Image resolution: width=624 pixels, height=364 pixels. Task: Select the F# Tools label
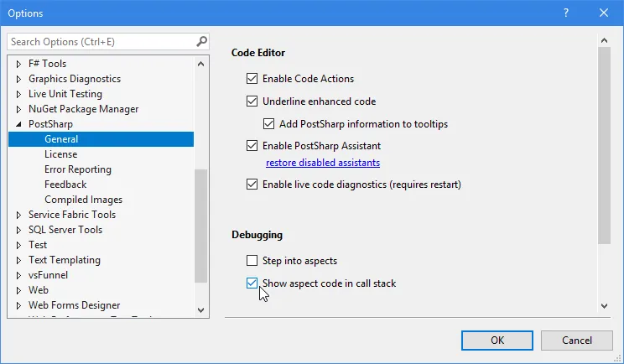pos(47,63)
